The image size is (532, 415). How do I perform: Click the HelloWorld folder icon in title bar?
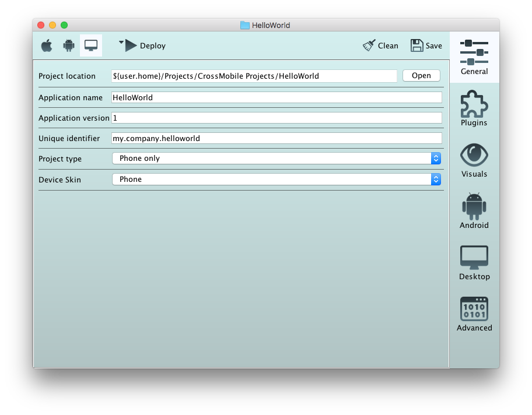pos(244,25)
